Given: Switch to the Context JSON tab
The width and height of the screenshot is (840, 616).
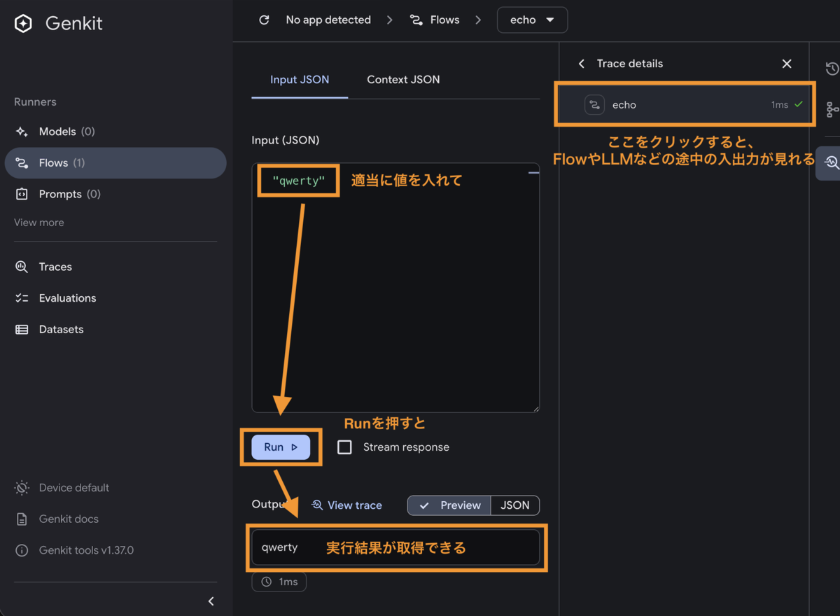Looking at the screenshot, I should (x=403, y=80).
